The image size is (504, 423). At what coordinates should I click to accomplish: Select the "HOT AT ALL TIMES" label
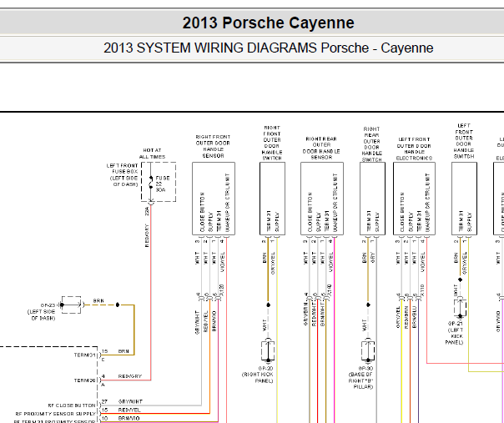tap(153, 154)
